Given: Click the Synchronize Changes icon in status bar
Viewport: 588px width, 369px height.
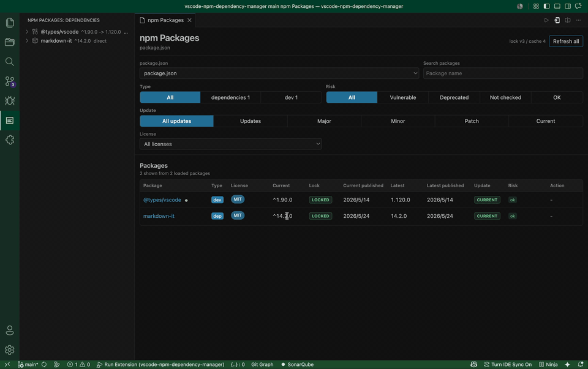Looking at the screenshot, I should [44, 365].
